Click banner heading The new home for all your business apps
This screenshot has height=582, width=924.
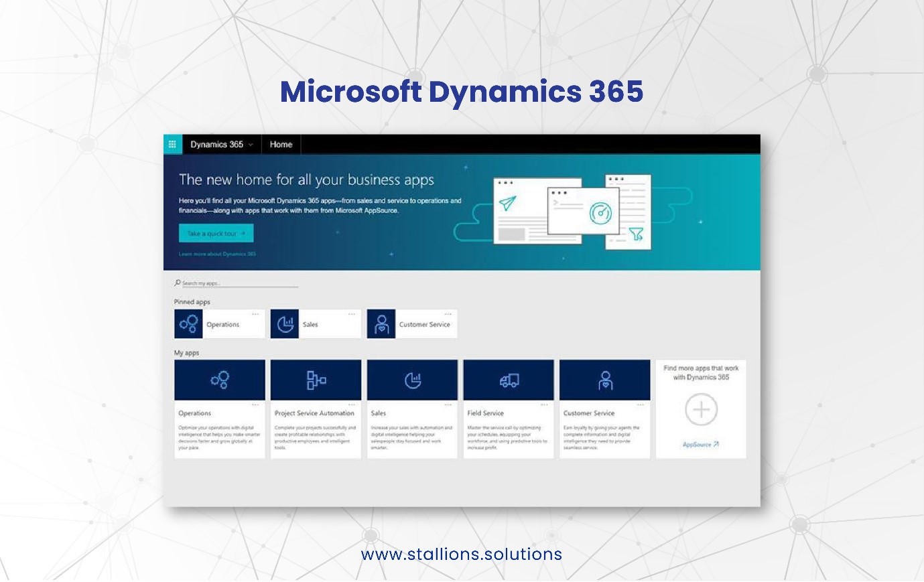pyautogui.click(x=306, y=179)
